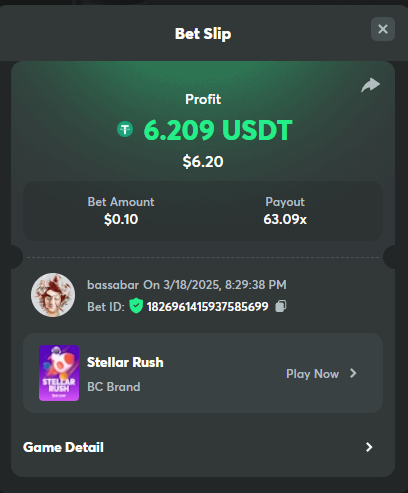Image resolution: width=408 pixels, height=493 pixels.
Task: Click the share arrow icon
Action: pyautogui.click(x=370, y=85)
